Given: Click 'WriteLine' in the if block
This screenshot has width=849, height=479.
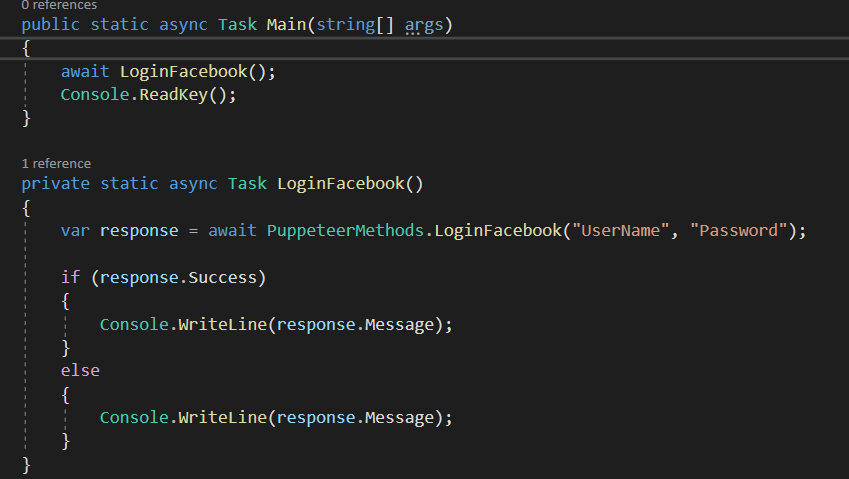Looking at the screenshot, I should [x=223, y=325].
